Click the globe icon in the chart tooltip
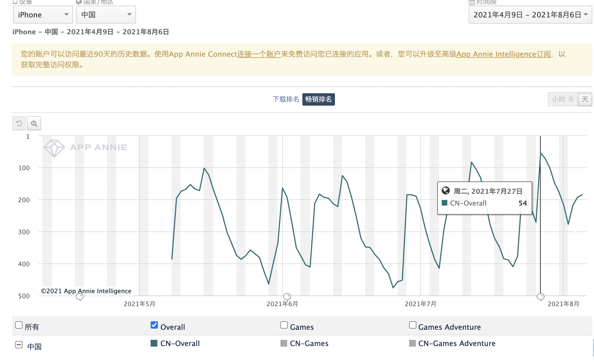 pos(446,191)
